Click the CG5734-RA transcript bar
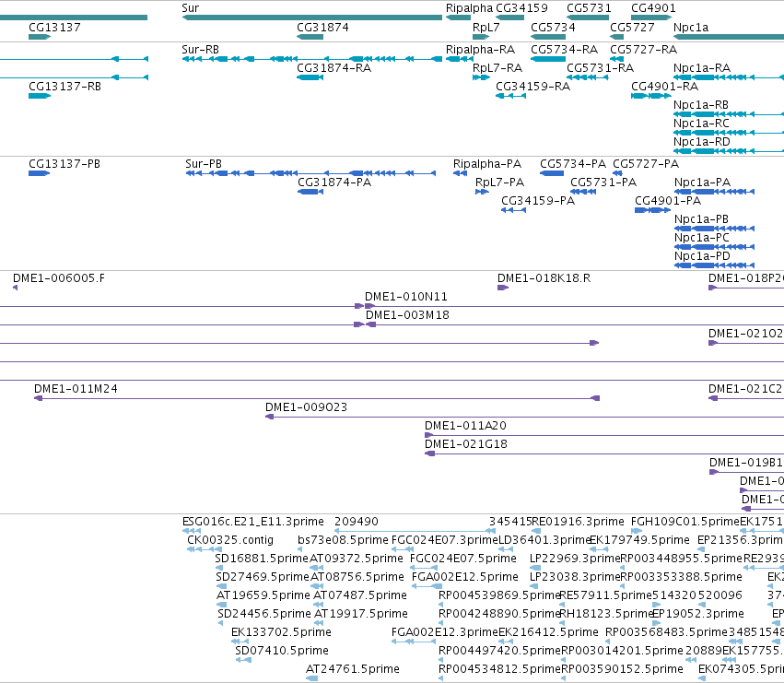This screenshot has height=683, width=784. pyautogui.click(x=548, y=59)
